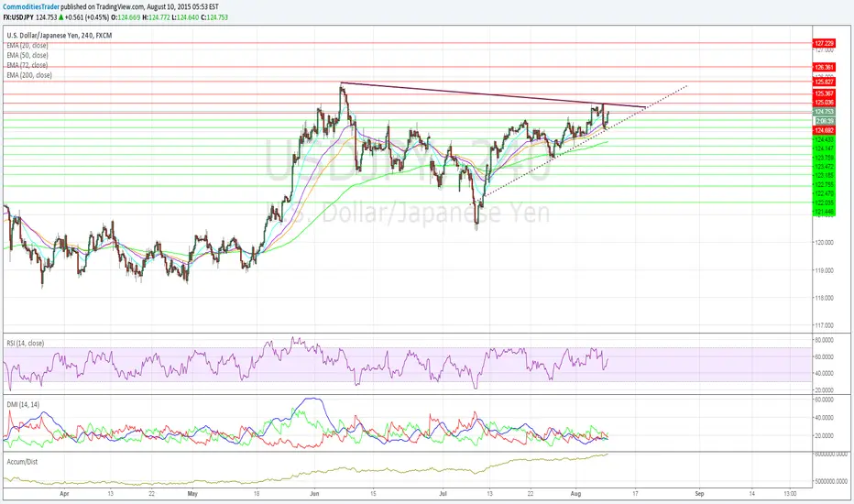The image size is (854, 504).
Task: Click the 125.827 red price level tag
Action: 824,82
